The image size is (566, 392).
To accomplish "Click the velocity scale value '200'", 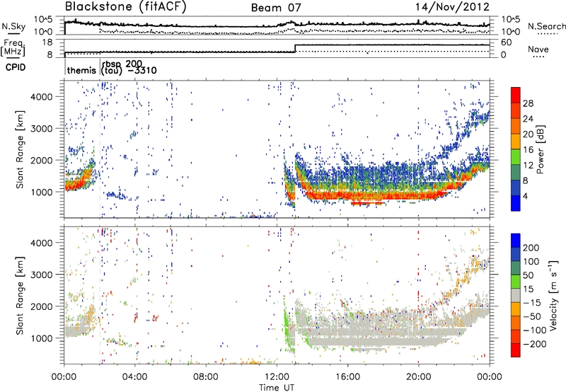I will [531, 248].
